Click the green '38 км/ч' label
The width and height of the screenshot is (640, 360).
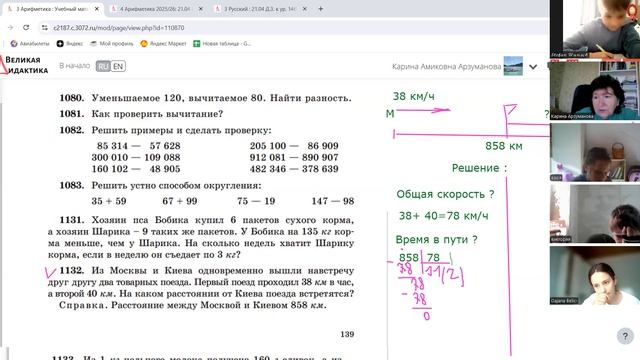(413, 96)
